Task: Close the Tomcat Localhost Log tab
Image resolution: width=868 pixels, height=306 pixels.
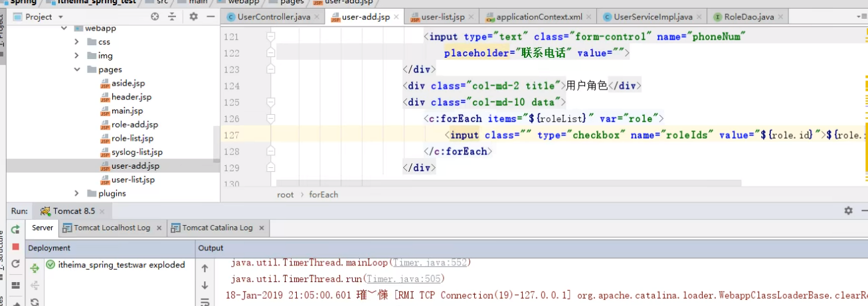Action: tap(159, 228)
